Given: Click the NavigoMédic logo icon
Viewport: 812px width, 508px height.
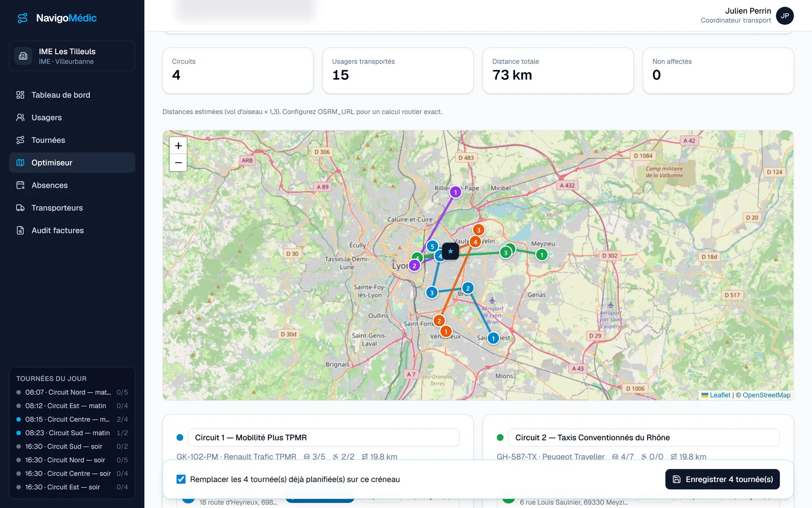Looking at the screenshot, I should click(23, 18).
